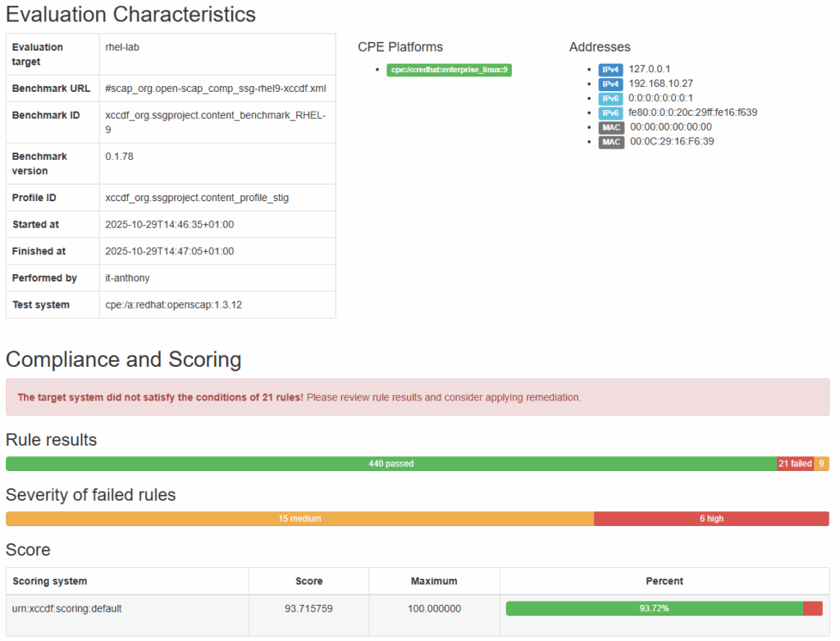Click the Profile ID value ending in profile_stig

click(197, 198)
